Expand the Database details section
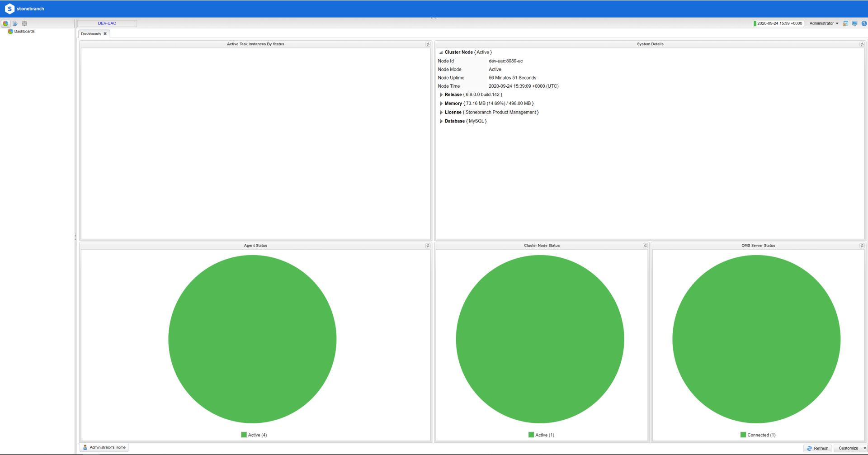The width and height of the screenshot is (868, 455). pos(441,121)
